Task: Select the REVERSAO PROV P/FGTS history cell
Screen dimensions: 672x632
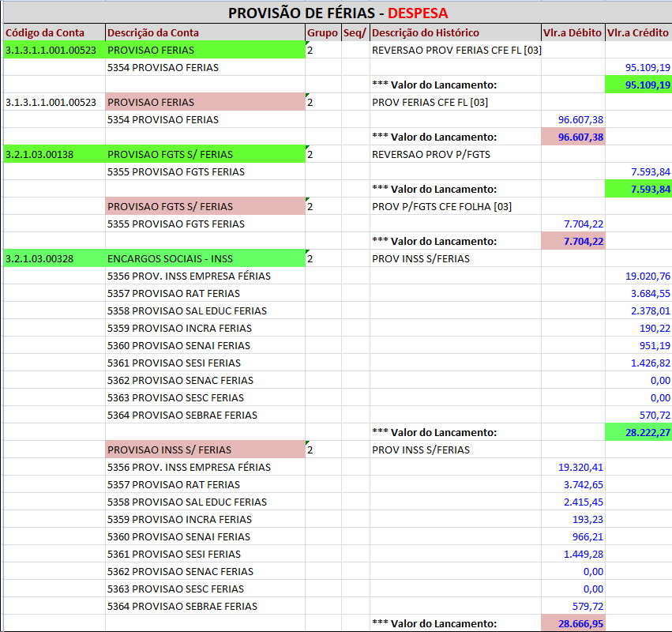Action: [x=431, y=154]
